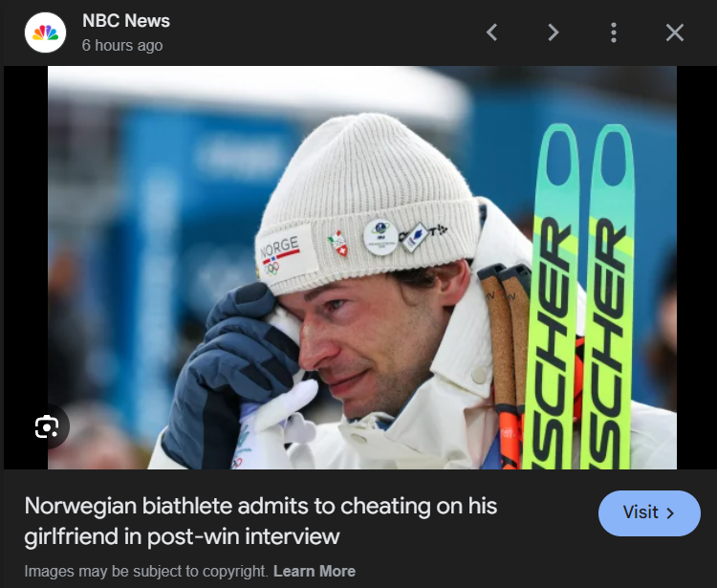Click the chevron inside the Visit button
Viewport: 717px width, 588px height.
click(x=670, y=513)
